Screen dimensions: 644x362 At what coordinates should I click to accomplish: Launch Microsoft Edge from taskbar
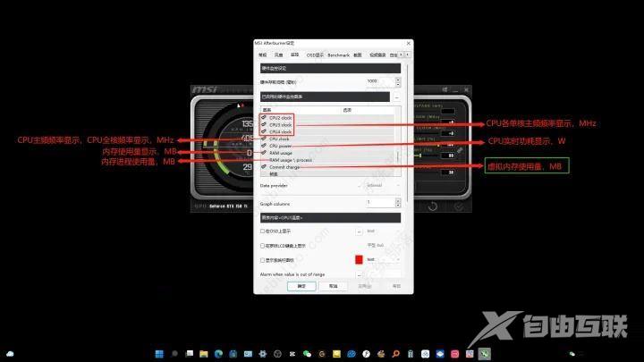pyautogui.click(x=218, y=354)
